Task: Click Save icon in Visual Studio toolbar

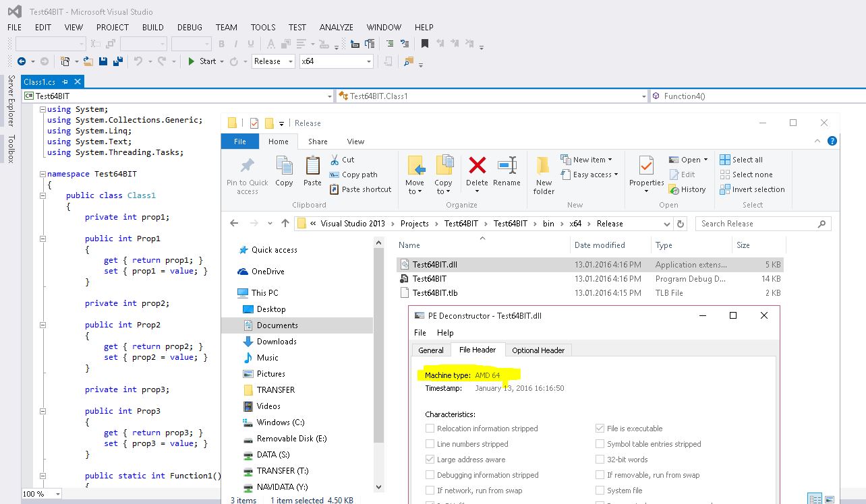Action: pyautogui.click(x=103, y=61)
